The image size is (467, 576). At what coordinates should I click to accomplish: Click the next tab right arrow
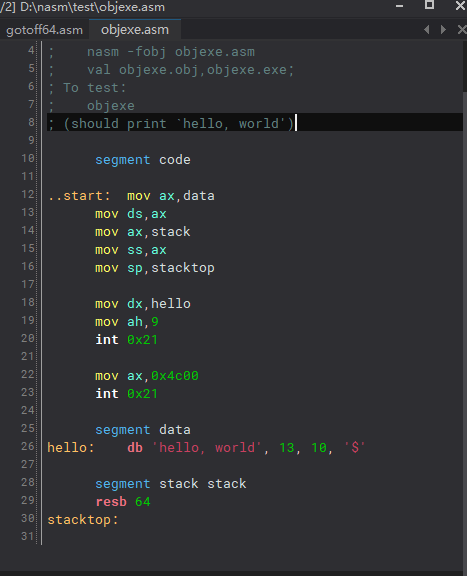pos(443,29)
